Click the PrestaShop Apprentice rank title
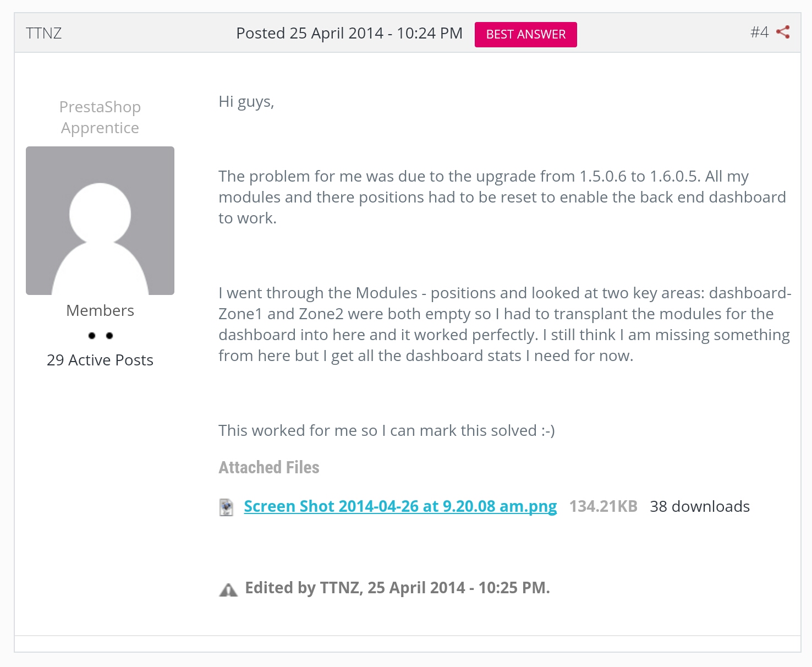Viewport: 812px width, 667px height. pyautogui.click(x=100, y=117)
